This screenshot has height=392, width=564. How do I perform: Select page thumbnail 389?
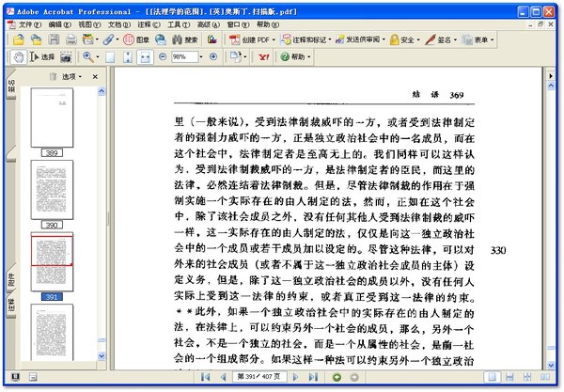coord(52,118)
